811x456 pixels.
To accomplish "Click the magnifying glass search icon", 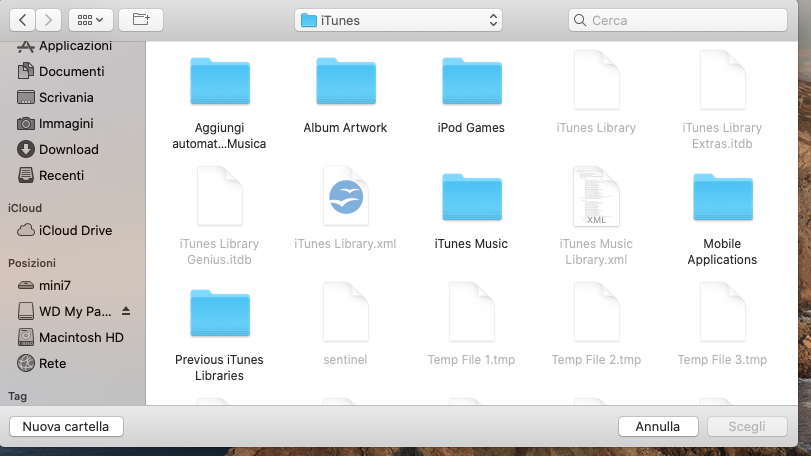I will click(580, 20).
